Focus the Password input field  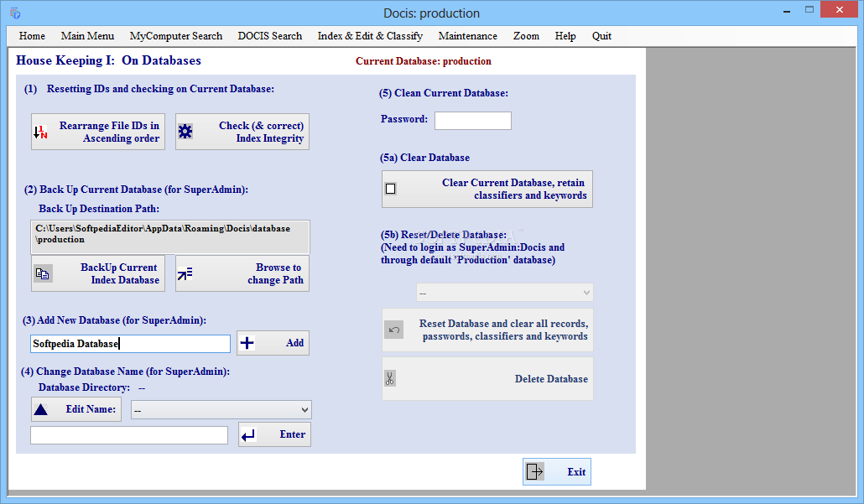click(473, 121)
